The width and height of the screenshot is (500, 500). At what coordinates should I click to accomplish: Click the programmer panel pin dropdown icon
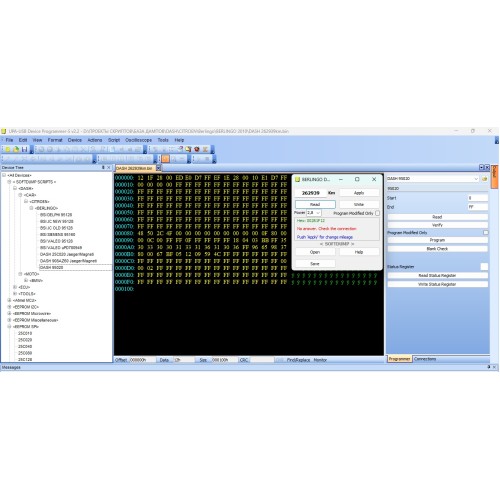point(481,167)
